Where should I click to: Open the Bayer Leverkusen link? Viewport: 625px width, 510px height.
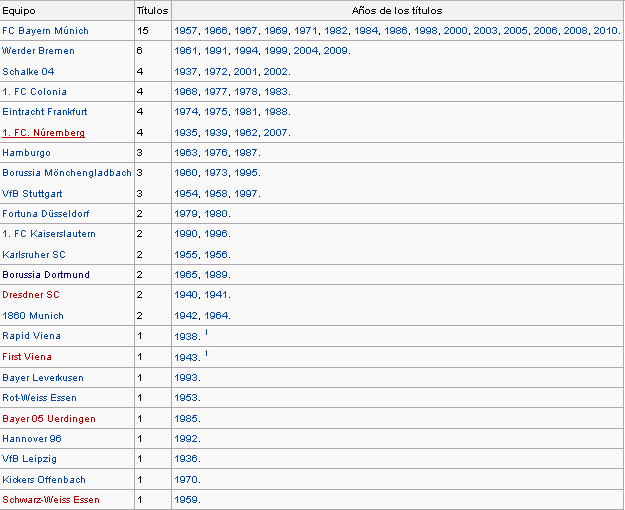click(x=43, y=378)
